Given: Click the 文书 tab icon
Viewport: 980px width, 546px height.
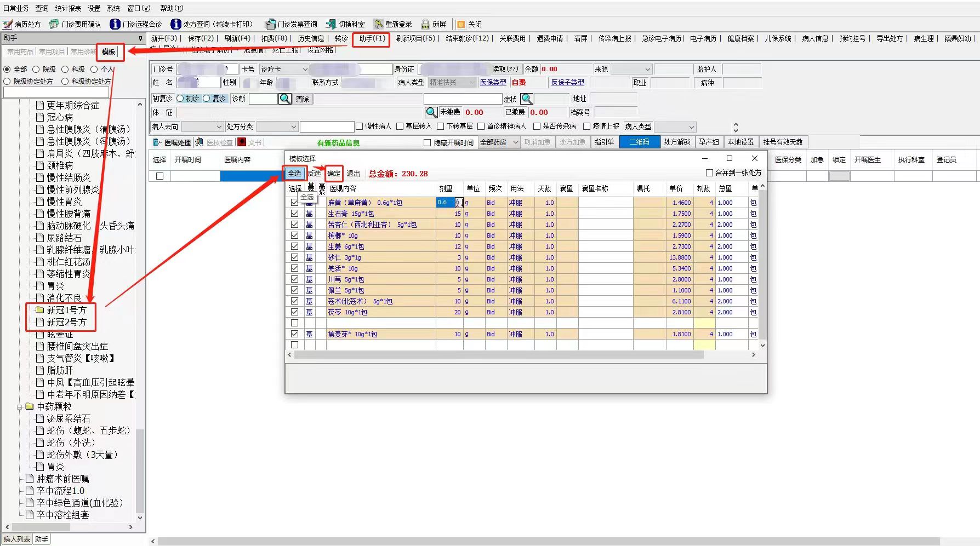Looking at the screenshot, I should 242,142.
